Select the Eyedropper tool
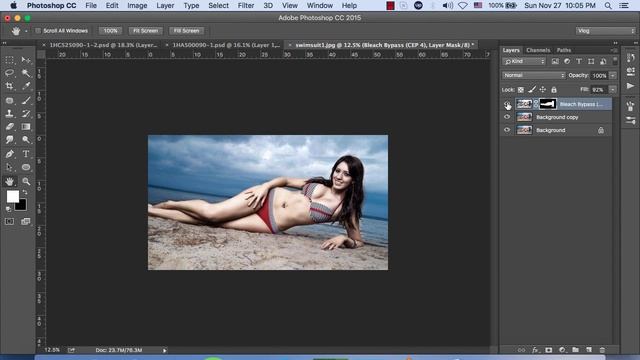Screen dimensions: 640x360 26,86
